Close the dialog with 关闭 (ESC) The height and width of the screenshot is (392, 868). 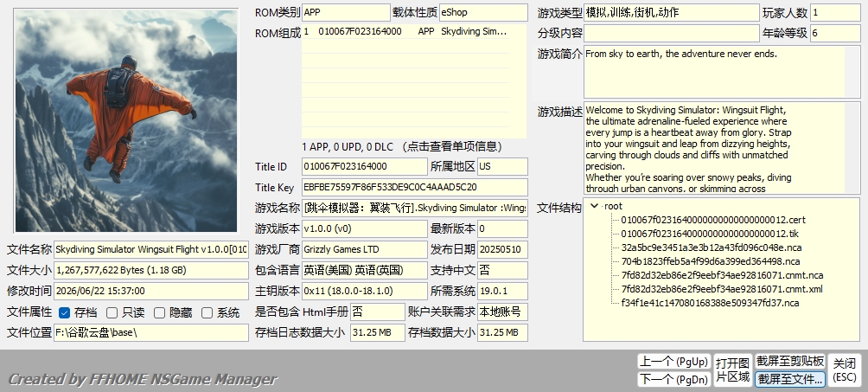[x=845, y=370]
